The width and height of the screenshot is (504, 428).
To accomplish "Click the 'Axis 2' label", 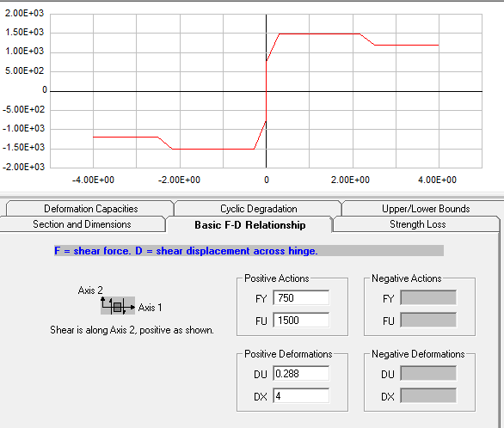I will (90, 290).
